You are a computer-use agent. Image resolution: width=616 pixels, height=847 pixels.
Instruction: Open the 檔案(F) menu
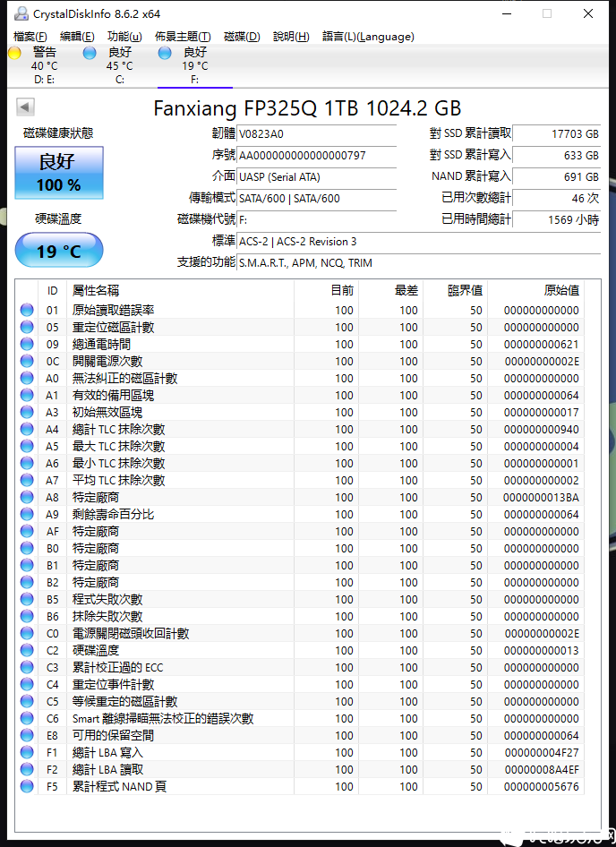[30, 37]
